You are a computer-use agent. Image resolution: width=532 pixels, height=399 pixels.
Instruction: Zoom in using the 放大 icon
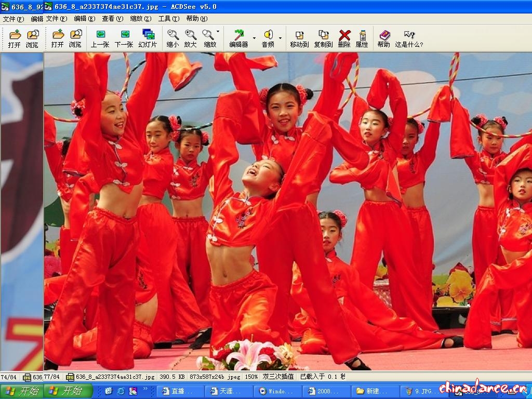click(x=190, y=38)
